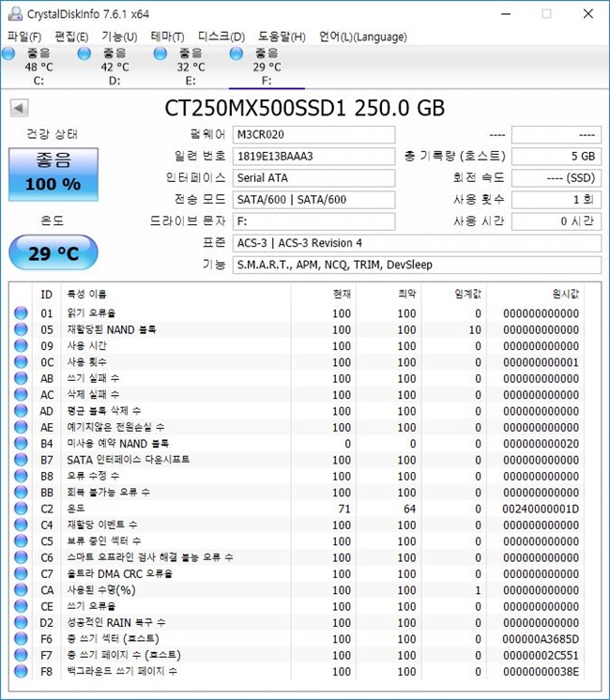Click the status orb for attribute AD
This screenshot has height=700, width=610.
coord(21,411)
